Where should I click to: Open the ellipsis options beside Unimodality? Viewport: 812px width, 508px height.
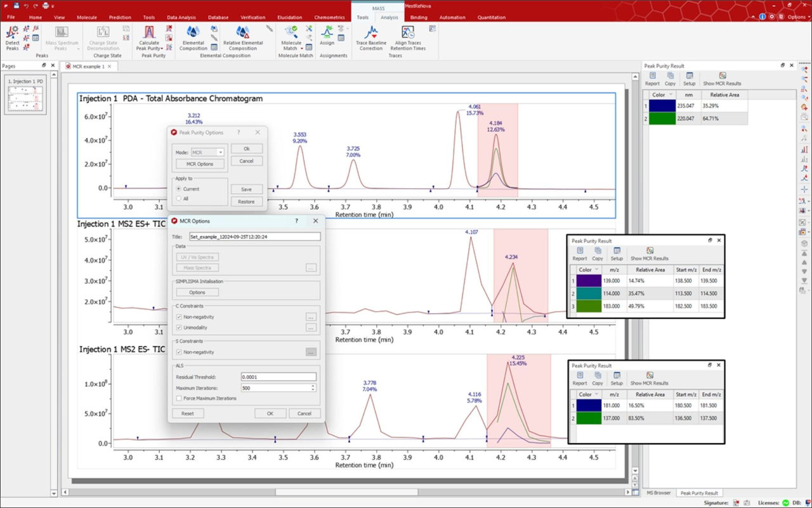(x=311, y=328)
